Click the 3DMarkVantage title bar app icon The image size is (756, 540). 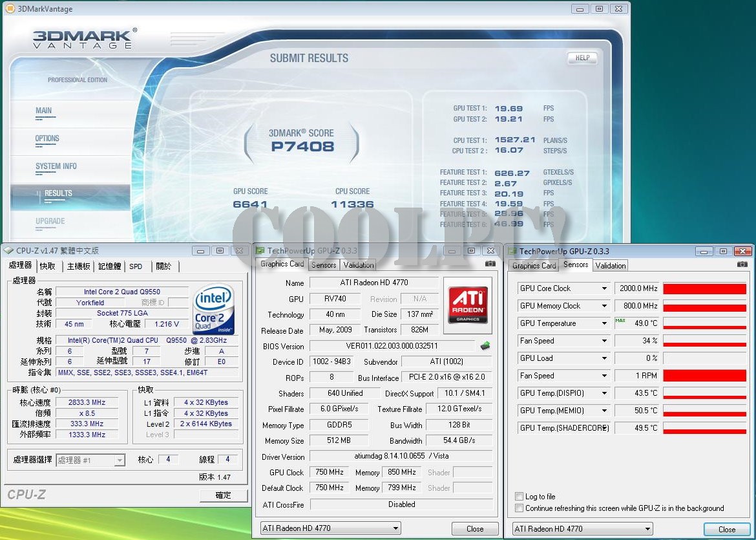point(10,8)
